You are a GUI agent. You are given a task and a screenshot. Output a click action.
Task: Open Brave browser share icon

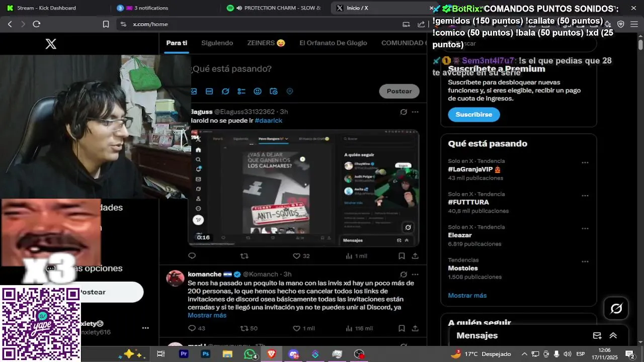point(421,24)
